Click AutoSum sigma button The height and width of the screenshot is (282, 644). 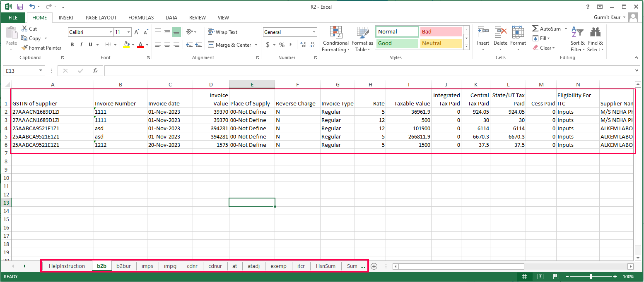pyautogui.click(x=547, y=29)
